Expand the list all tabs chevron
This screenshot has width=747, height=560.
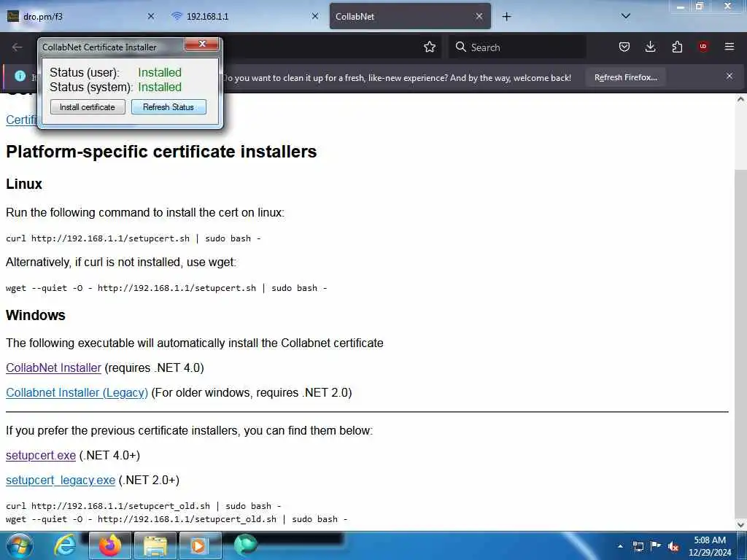tap(626, 16)
